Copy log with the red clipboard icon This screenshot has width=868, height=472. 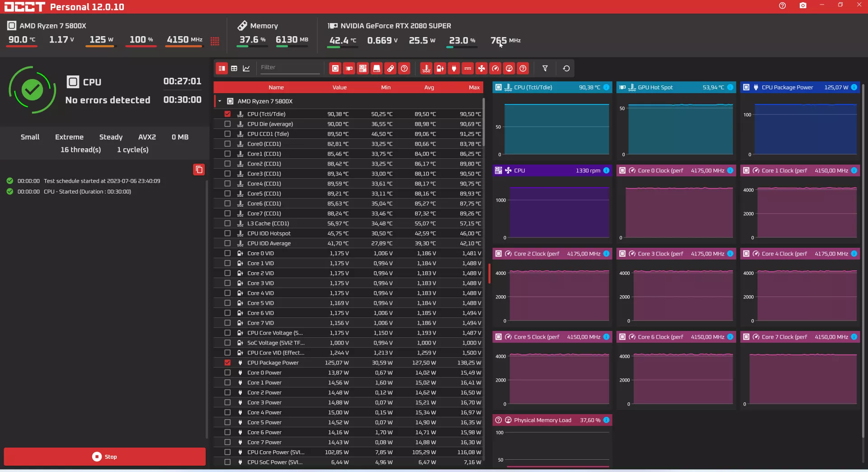(x=199, y=170)
